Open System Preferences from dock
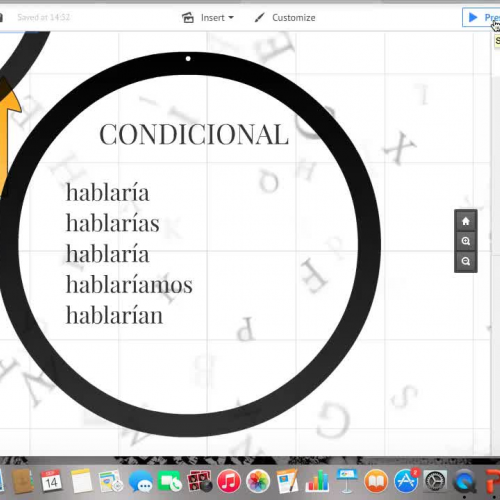The width and height of the screenshot is (500, 500). 435,482
